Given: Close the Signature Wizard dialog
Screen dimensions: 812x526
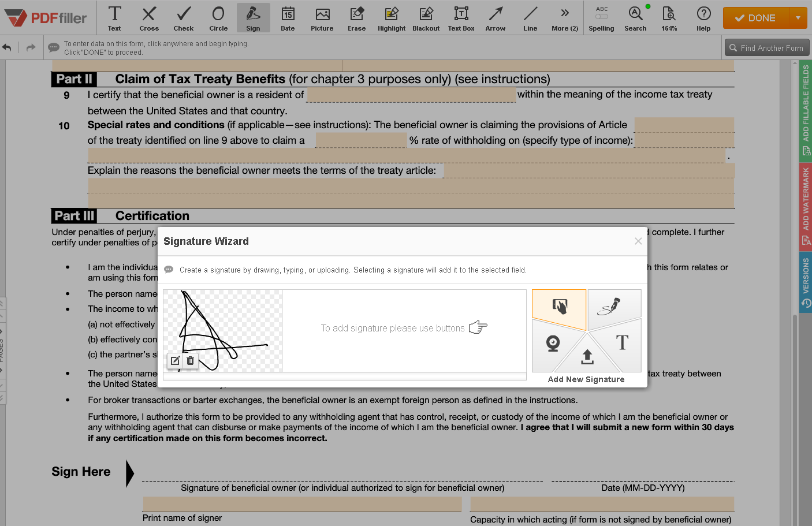Looking at the screenshot, I should 638,241.
